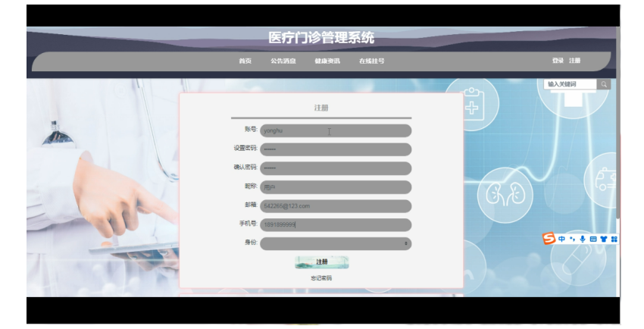Open the Sogou soft keyboard

(x=593, y=239)
